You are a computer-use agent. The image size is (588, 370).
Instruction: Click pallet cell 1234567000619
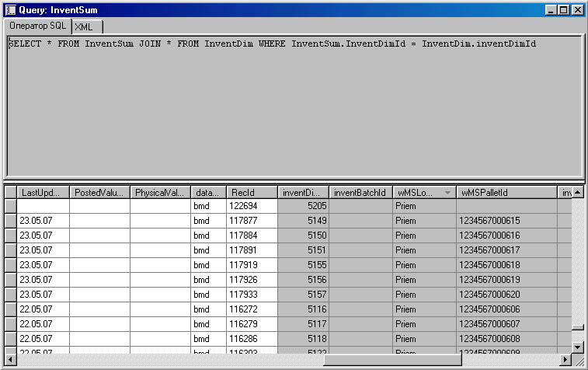click(506, 280)
